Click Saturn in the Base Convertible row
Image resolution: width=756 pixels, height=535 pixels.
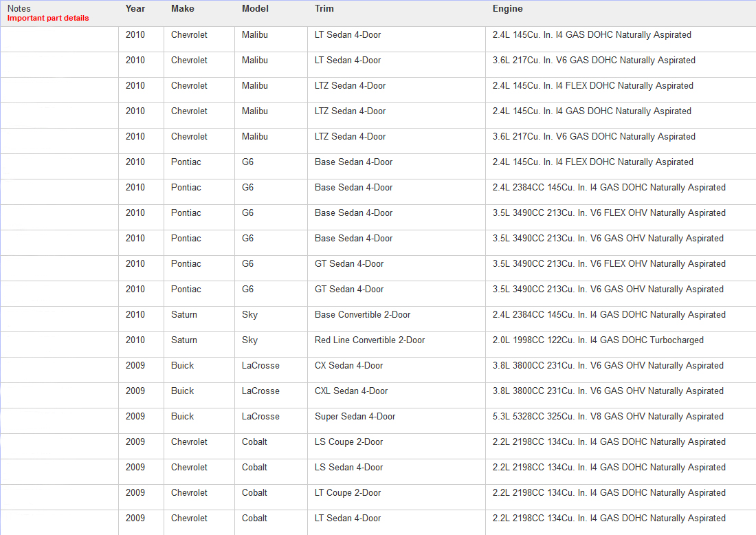click(x=184, y=314)
